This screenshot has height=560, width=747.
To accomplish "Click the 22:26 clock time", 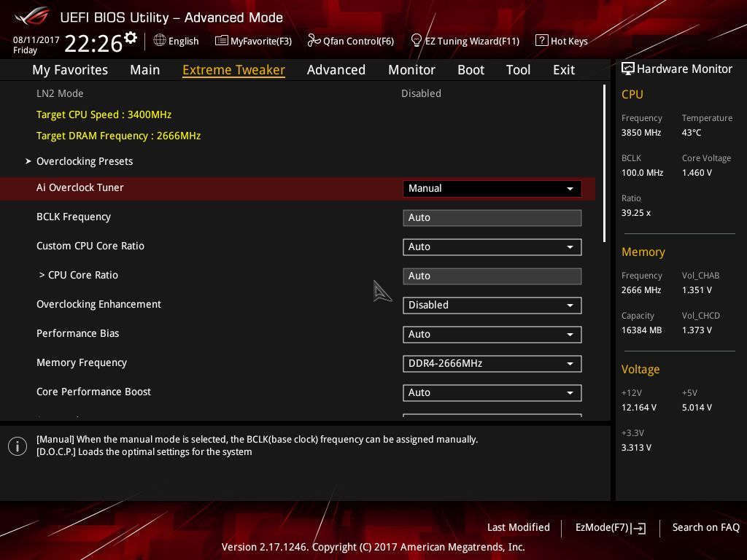I will (x=93, y=43).
